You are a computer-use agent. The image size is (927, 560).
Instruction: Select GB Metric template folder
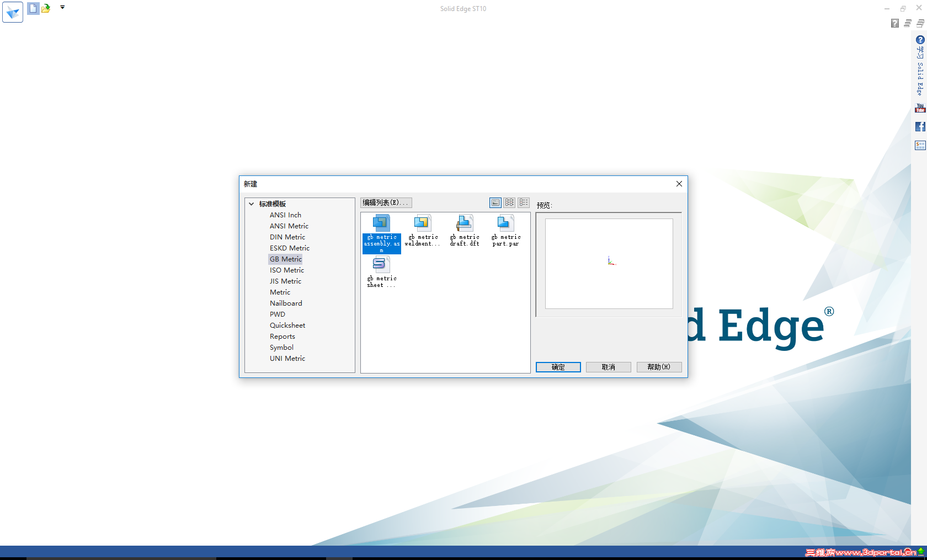(x=286, y=259)
